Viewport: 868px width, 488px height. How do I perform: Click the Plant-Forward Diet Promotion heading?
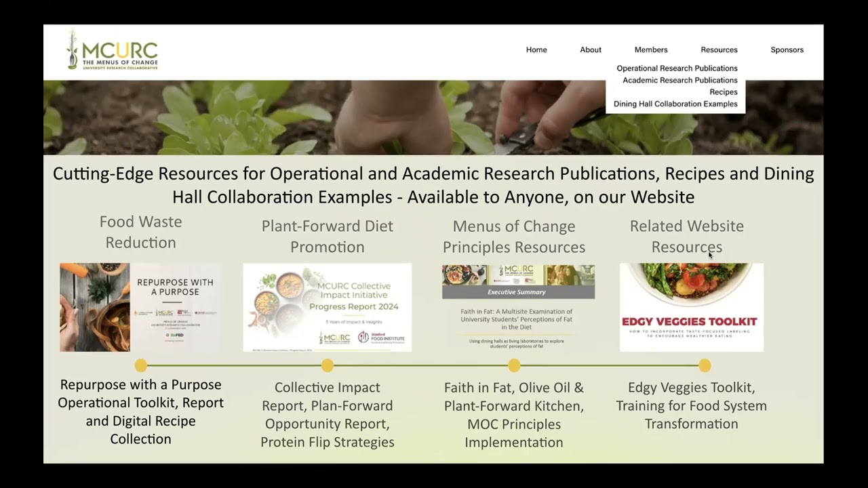328,236
